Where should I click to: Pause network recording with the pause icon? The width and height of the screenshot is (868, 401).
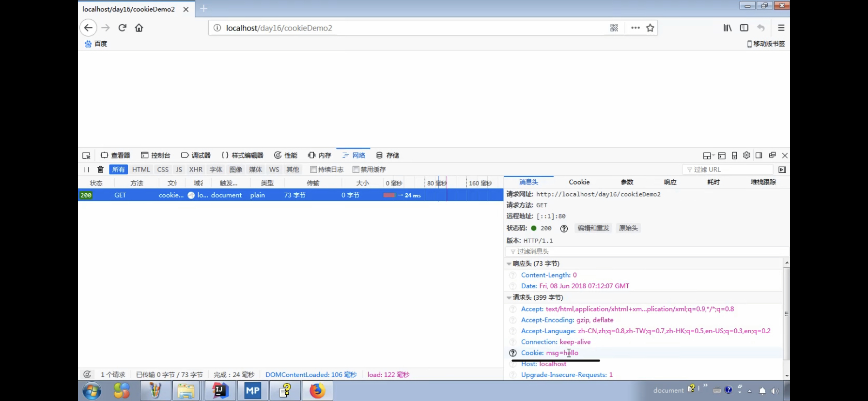[x=86, y=170]
